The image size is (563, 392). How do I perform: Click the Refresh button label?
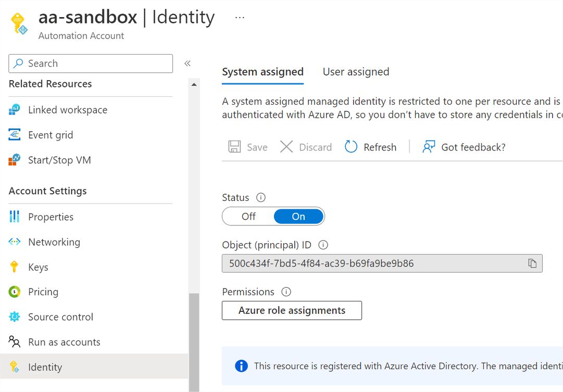[380, 147]
